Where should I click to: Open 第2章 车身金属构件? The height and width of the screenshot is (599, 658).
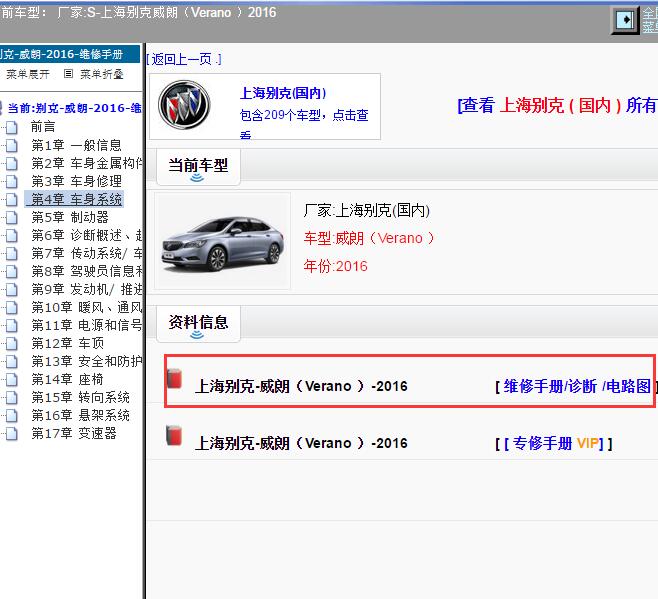pos(86,163)
